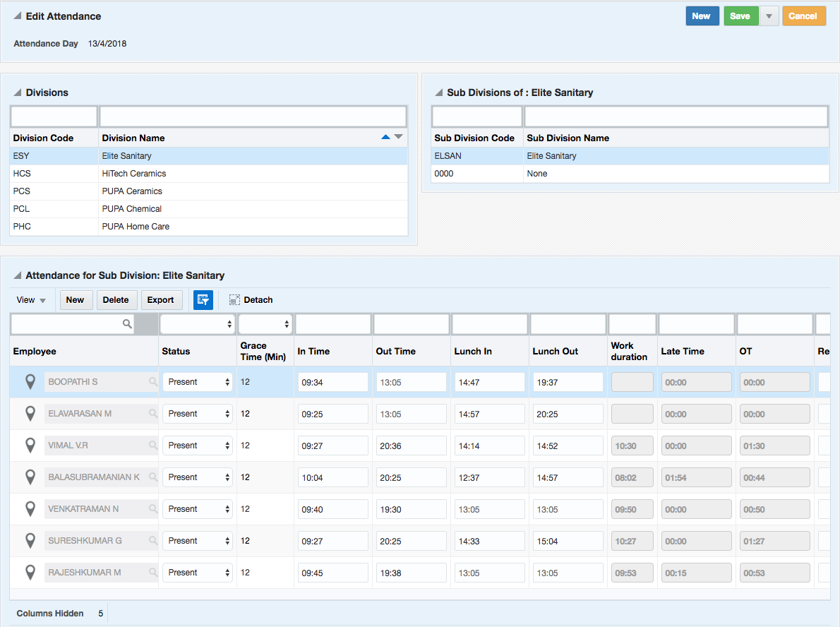Click location pin for SURESHKUMAR G
Screen dimensions: 840x627
pos(30,541)
